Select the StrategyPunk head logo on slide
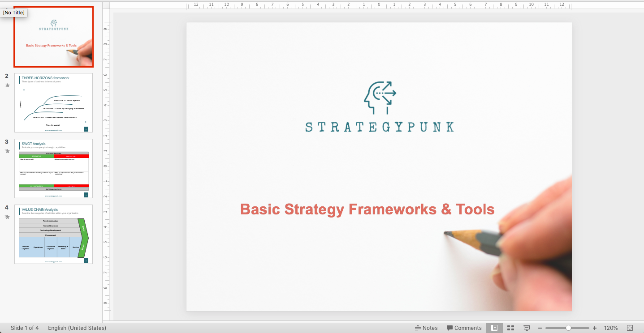The width and height of the screenshot is (644, 333). [380, 98]
